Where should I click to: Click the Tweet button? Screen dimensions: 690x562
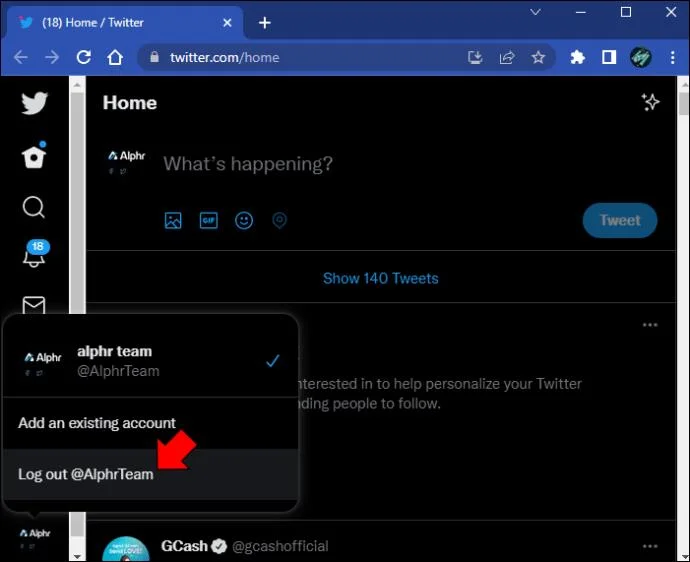[x=620, y=220]
